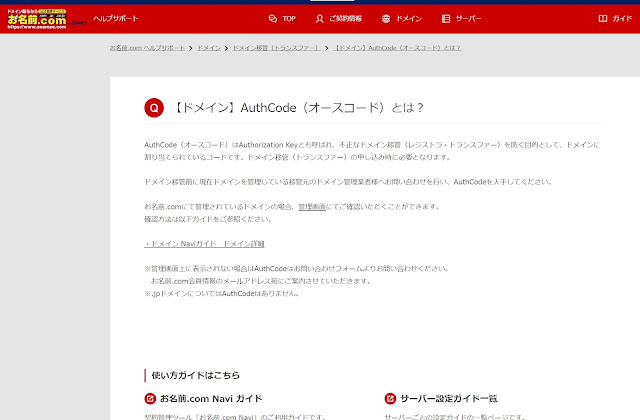This screenshot has width=640, height=420.
Task: Follow the ドメイン breadcrumb link
Action: pyautogui.click(x=209, y=48)
